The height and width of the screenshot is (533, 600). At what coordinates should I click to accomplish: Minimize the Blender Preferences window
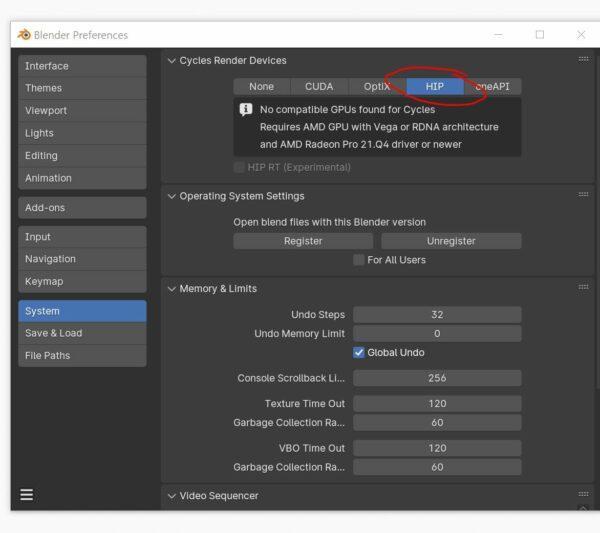498,35
